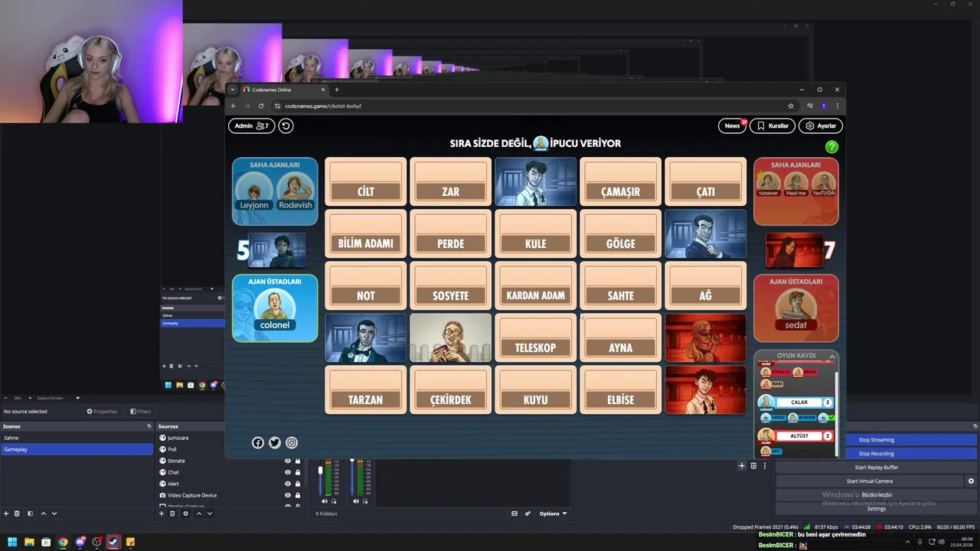The image size is (980, 551).
Task: Unlock the Chat source
Action: coord(298,472)
